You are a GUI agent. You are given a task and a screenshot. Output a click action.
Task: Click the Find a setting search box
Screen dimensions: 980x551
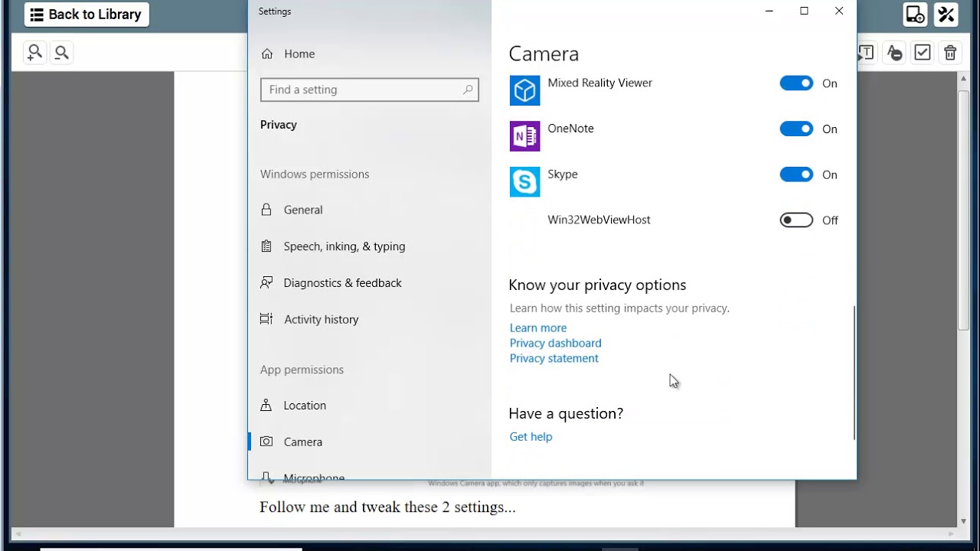(370, 90)
